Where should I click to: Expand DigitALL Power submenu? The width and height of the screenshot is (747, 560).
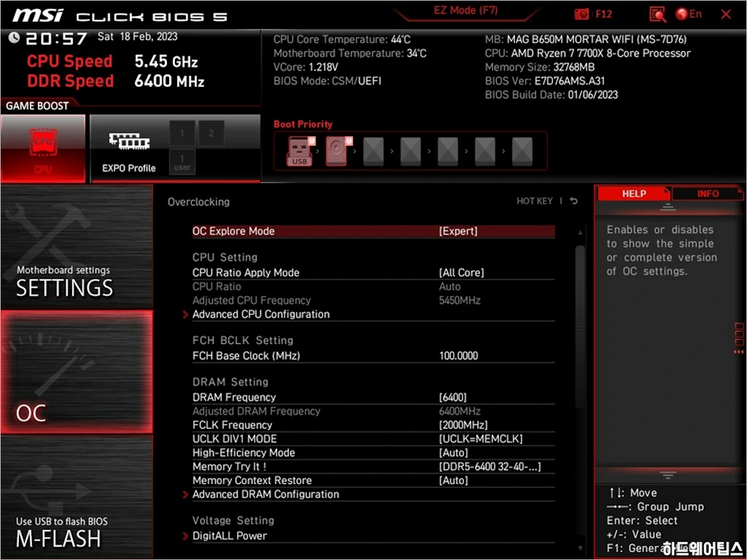tap(229, 536)
